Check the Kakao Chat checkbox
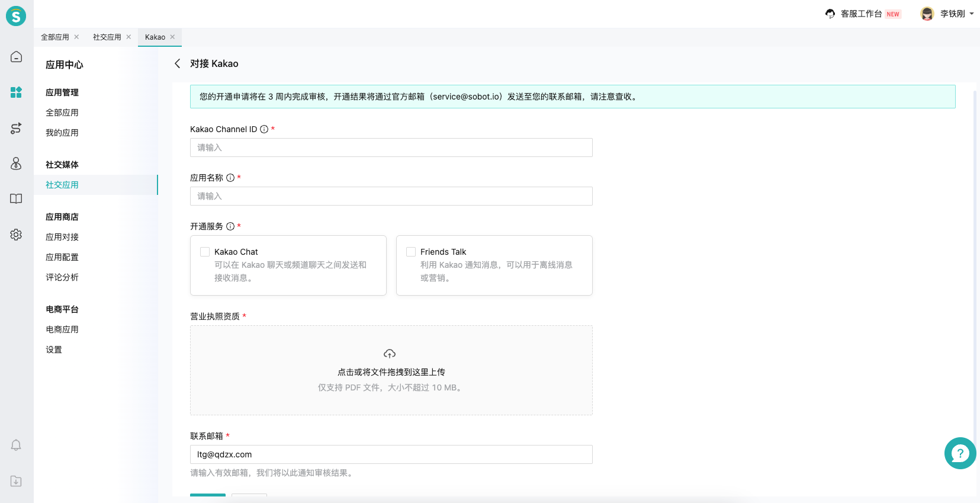This screenshot has height=503, width=980. [205, 252]
